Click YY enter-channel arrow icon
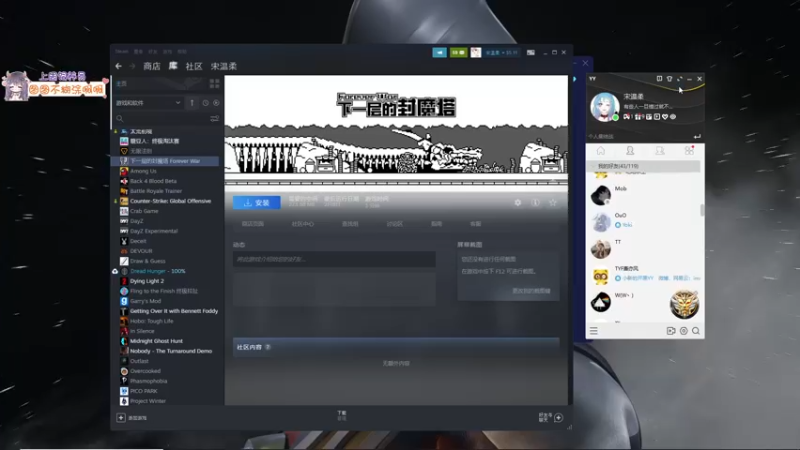800x450 pixels. coord(697,136)
